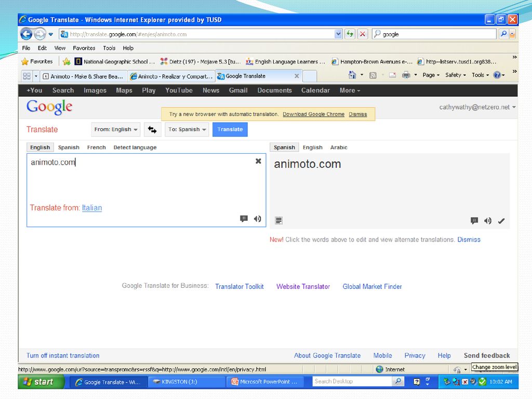Click the RSS feeds icon
The height and width of the screenshot is (399, 532).
click(x=373, y=75)
